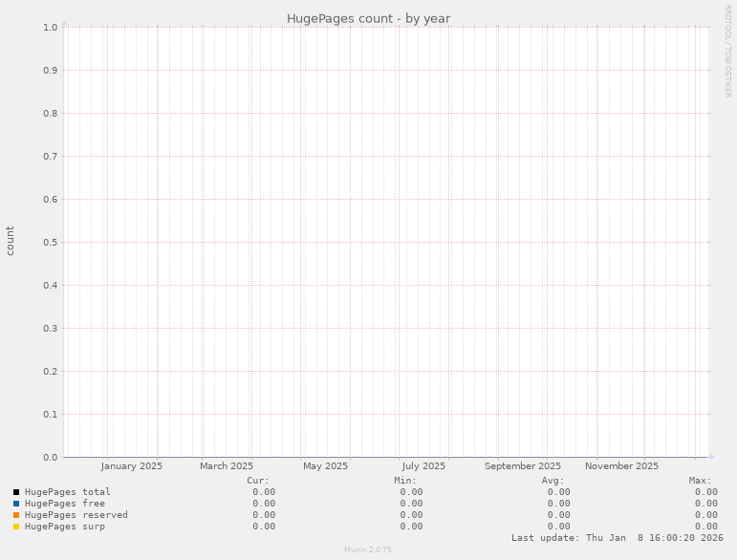The image size is (737, 560).
Task: Click the 'January 2025' axis label
Action: 132,466
